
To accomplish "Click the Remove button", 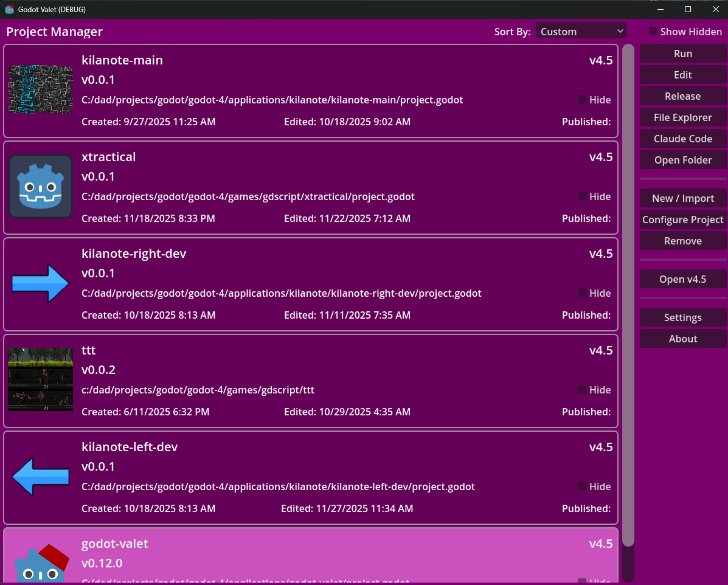I will (683, 241).
